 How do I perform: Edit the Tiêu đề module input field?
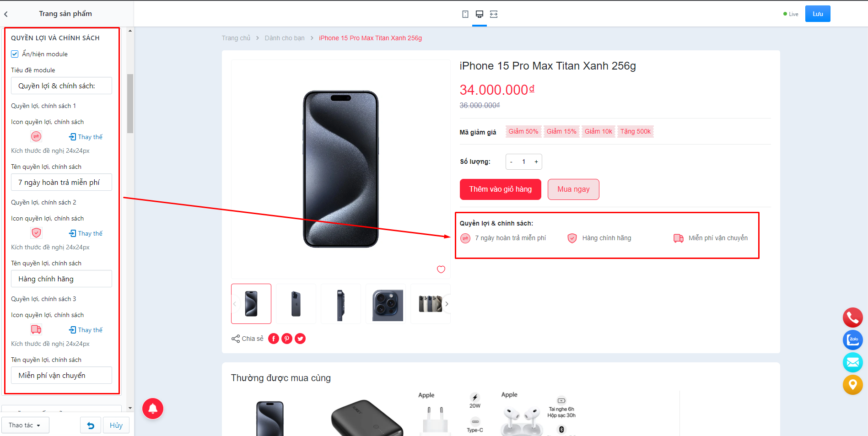pyautogui.click(x=61, y=86)
